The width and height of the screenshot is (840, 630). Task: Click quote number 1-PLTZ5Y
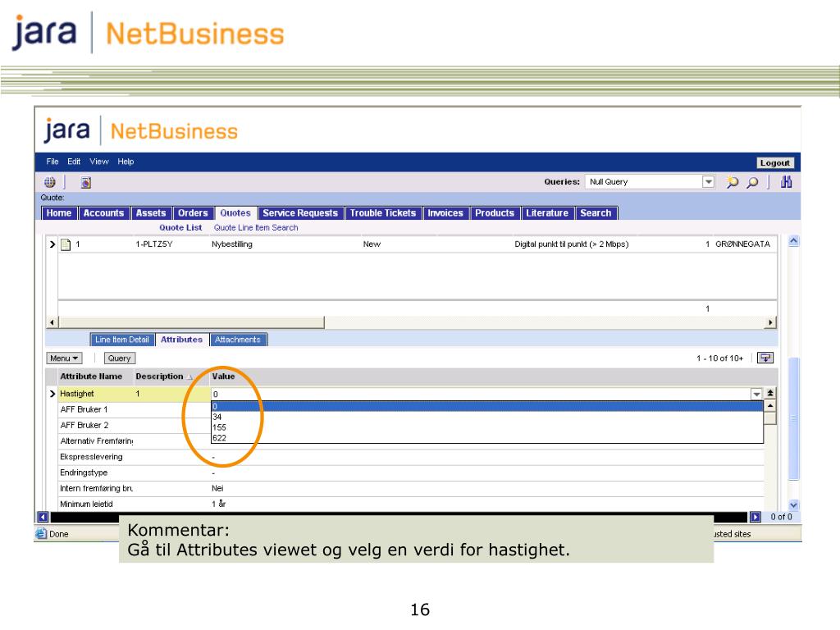click(154, 244)
